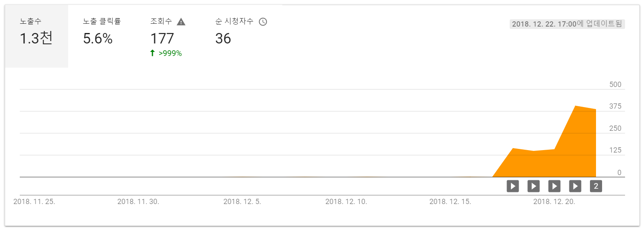This screenshot has width=644, height=233.
Task: Click the 2018. 11. 25. axis date
Action: 34,202
